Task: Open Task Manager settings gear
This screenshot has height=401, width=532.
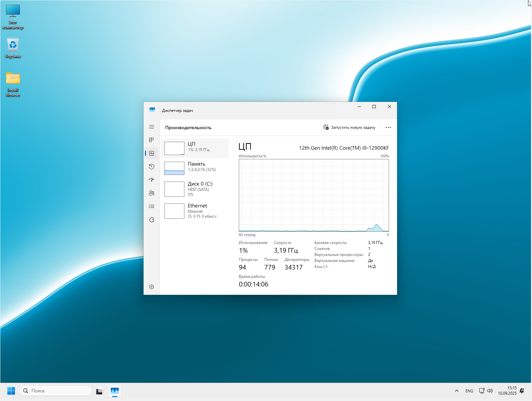Action: [152, 287]
